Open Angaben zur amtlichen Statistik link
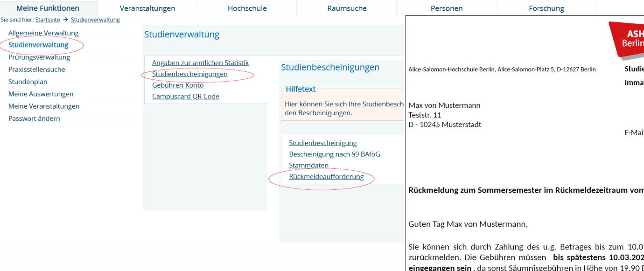Screen dimensions: 644x271 pyautogui.click(x=200, y=63)
